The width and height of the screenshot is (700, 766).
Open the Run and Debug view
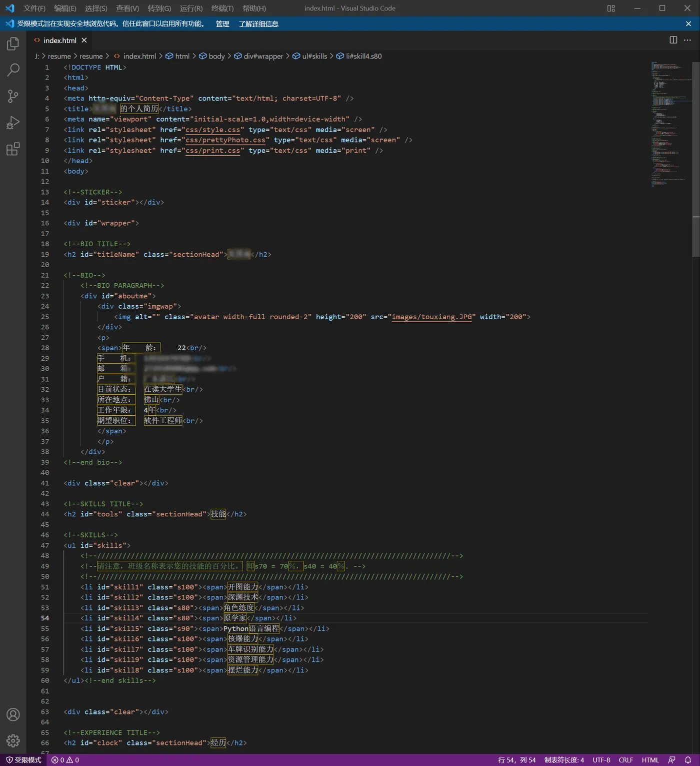coord(13,123)
